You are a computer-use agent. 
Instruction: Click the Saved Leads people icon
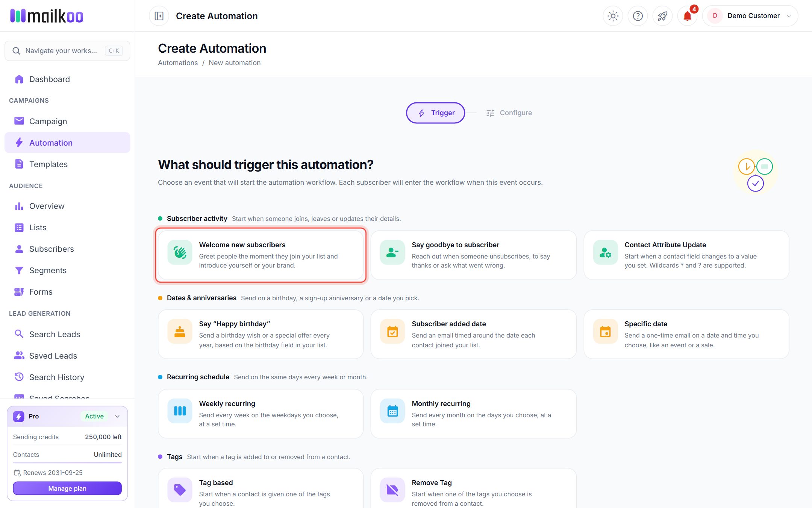(19, 355)
